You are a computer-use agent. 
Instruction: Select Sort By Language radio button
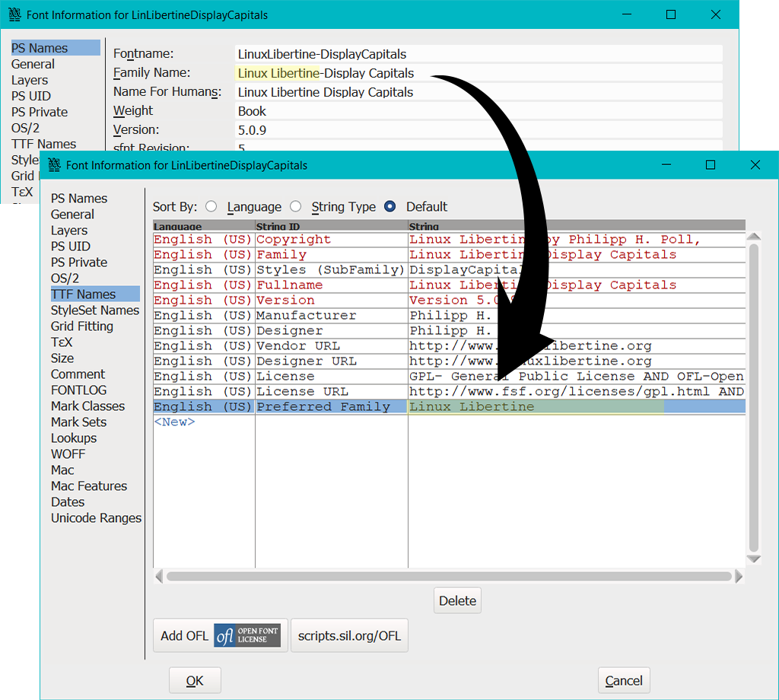(x=211, y=207)
